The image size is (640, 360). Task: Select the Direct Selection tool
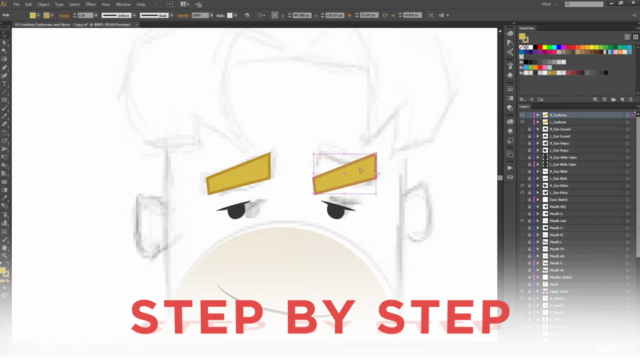coord(4,43)
